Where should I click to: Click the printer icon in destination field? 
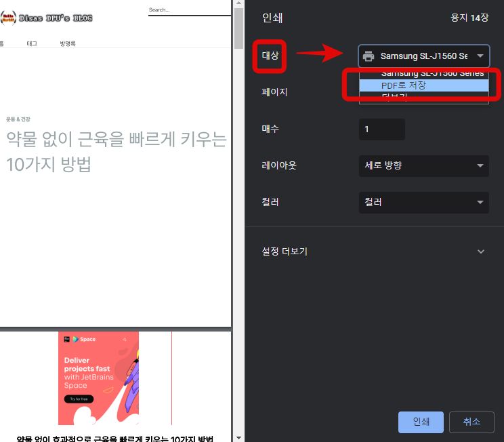[x=369, y=56]
